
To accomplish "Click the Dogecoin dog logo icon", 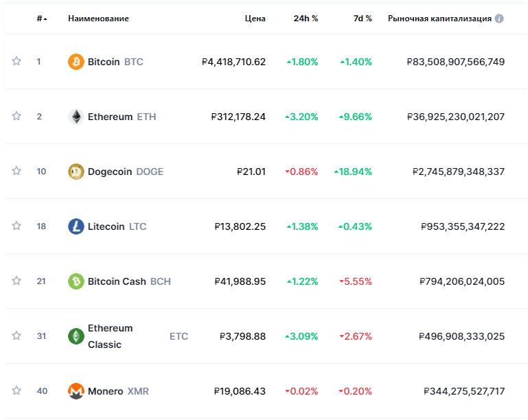I will pos(76,172).
